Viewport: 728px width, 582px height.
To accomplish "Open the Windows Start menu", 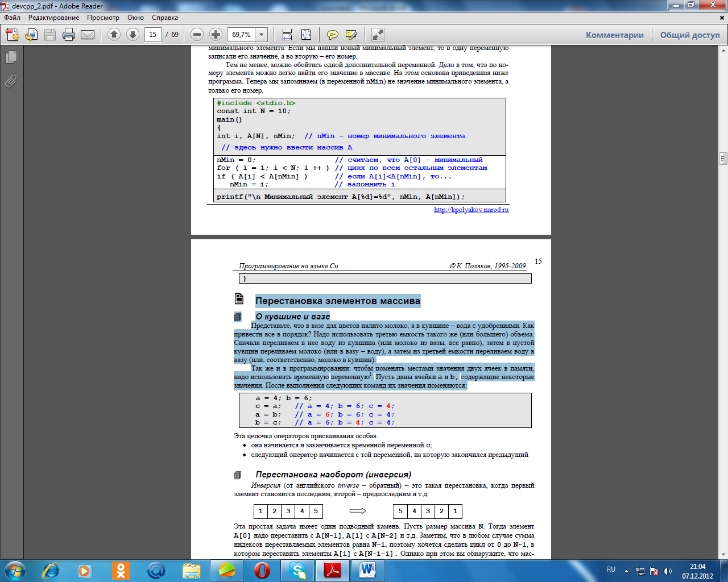I will 15,570.
